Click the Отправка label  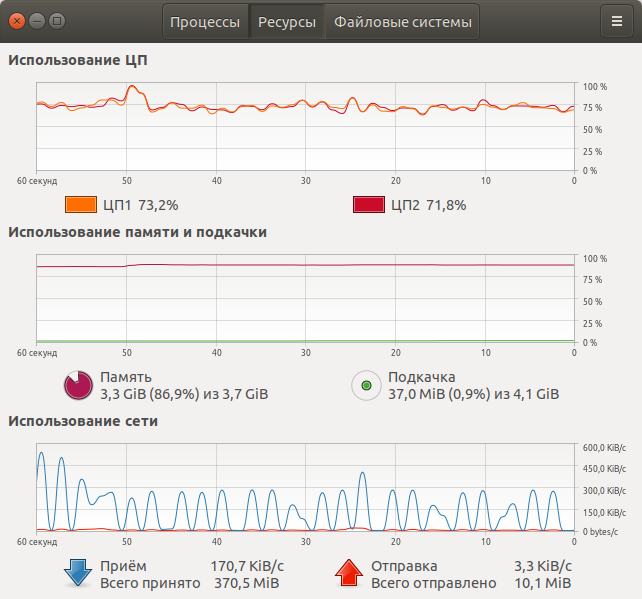click(404, 566)
